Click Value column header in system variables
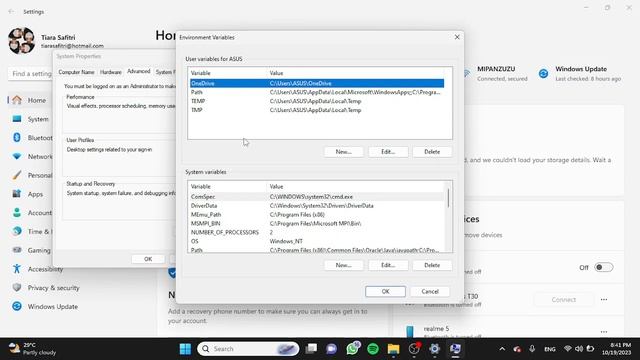Screen dimensions: 640x360 coord(356,187)
